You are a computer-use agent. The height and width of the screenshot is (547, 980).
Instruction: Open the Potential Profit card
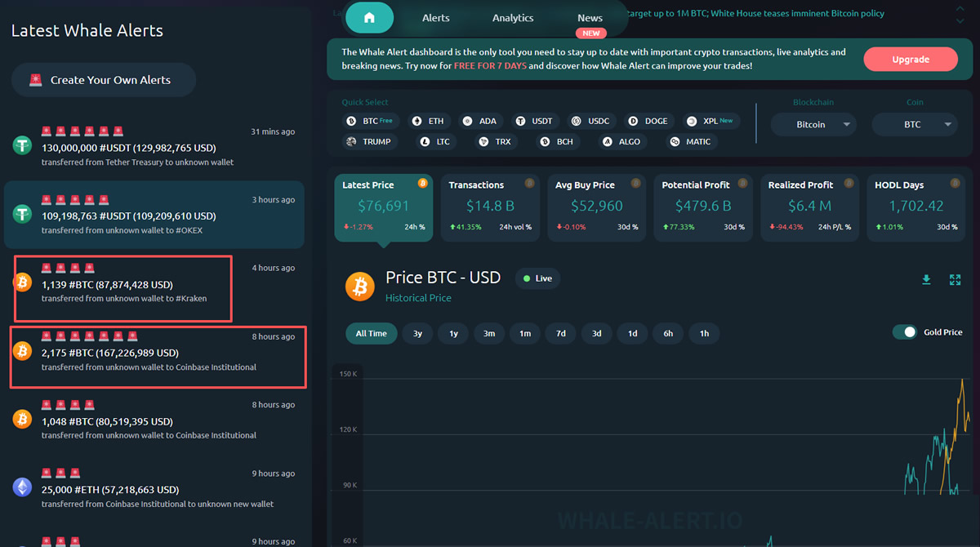(703, 207)
